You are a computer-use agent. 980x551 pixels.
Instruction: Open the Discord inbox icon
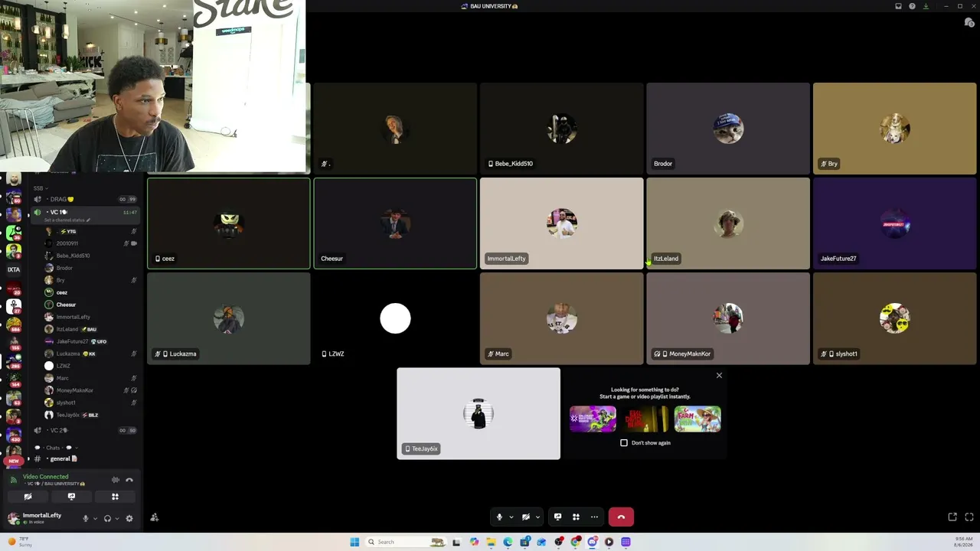tap(898, 6)
